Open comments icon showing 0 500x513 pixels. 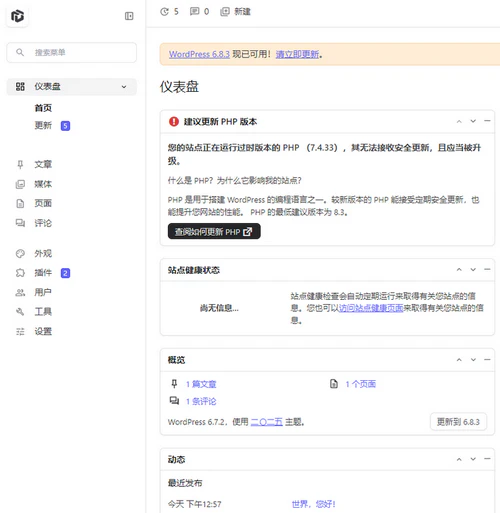coord(199,12)
